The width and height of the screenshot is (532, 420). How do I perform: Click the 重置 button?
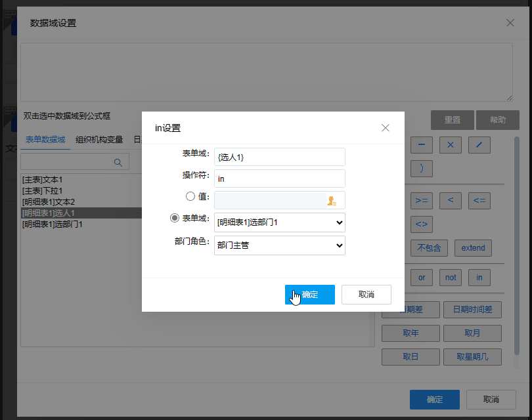tap(453, 120)
